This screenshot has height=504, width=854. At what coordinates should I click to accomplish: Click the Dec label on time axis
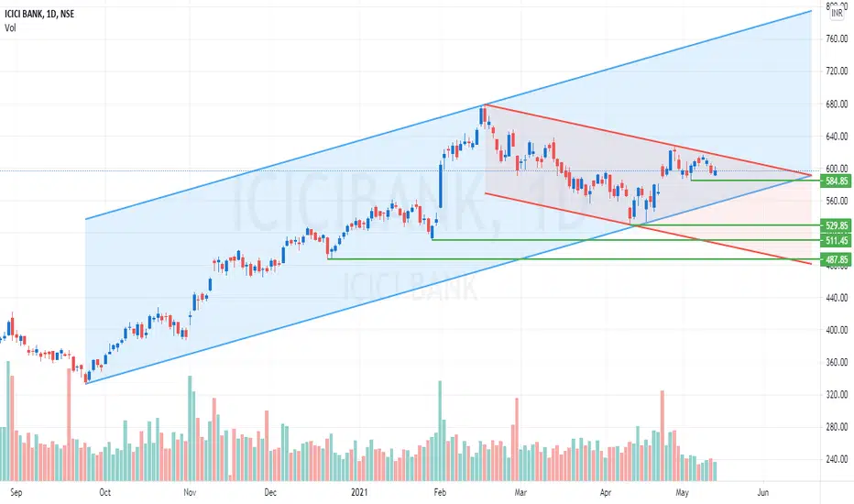click(270, 493)
